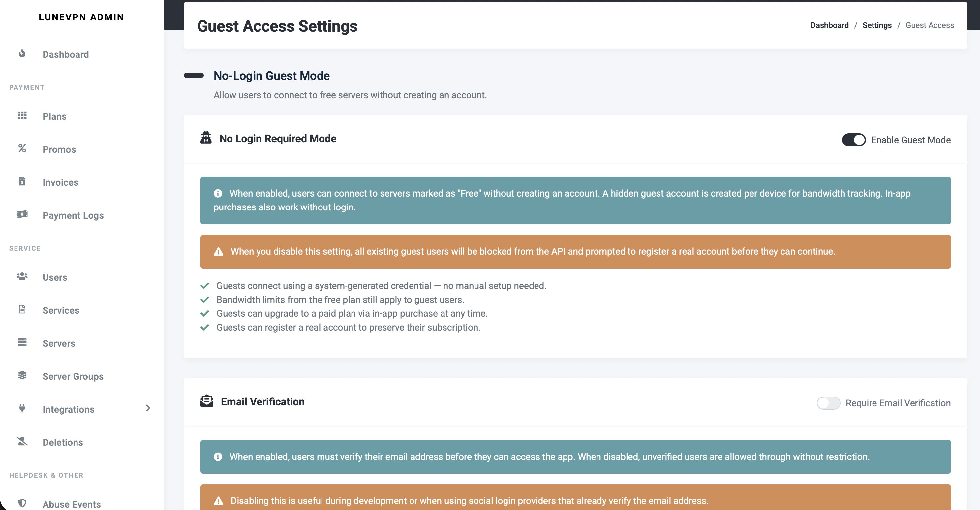Click the Dashboard flame icon in sidebar
Viewport: 980px width, 510px height.
tap(22, 54)
